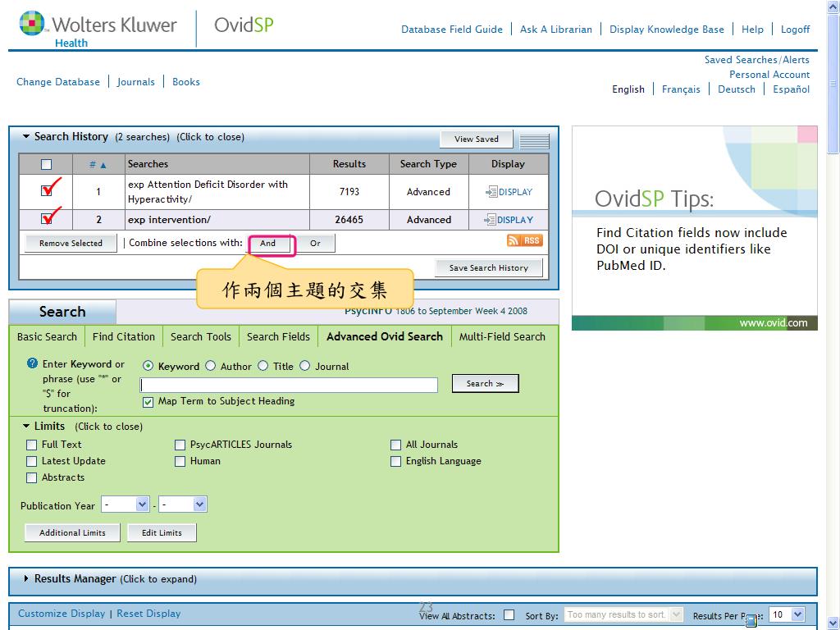Open the Personal Account link

point(769,75)
